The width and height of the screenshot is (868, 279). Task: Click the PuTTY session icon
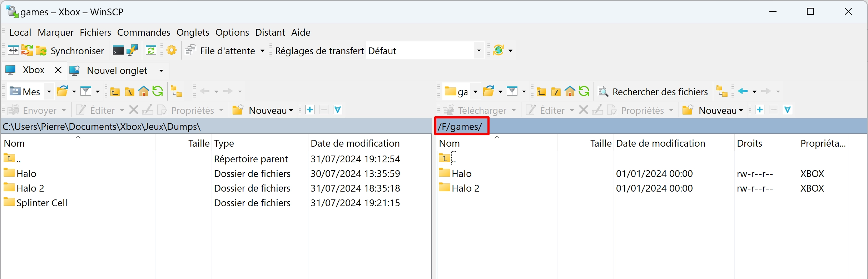point(132,51)
